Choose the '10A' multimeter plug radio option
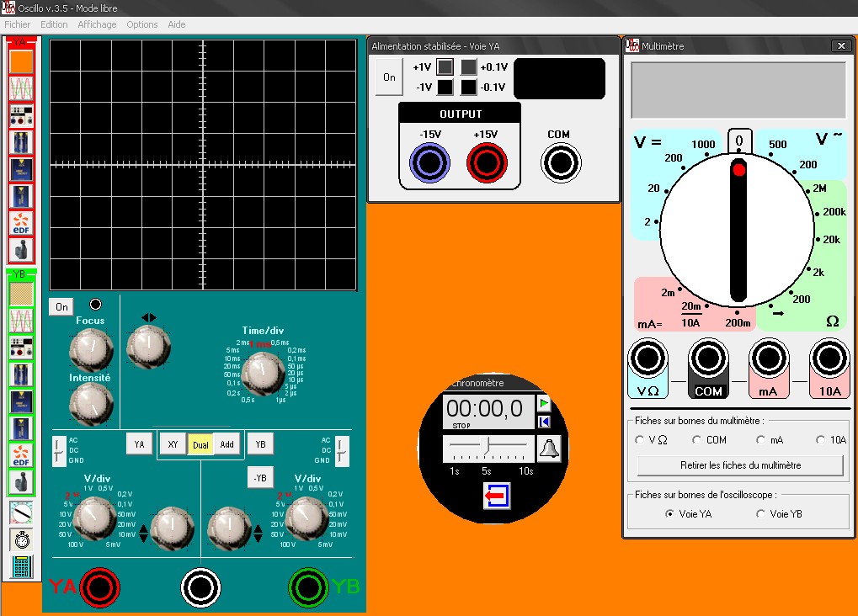Viewport: 858px width, 616px height. tap(821, 439)
